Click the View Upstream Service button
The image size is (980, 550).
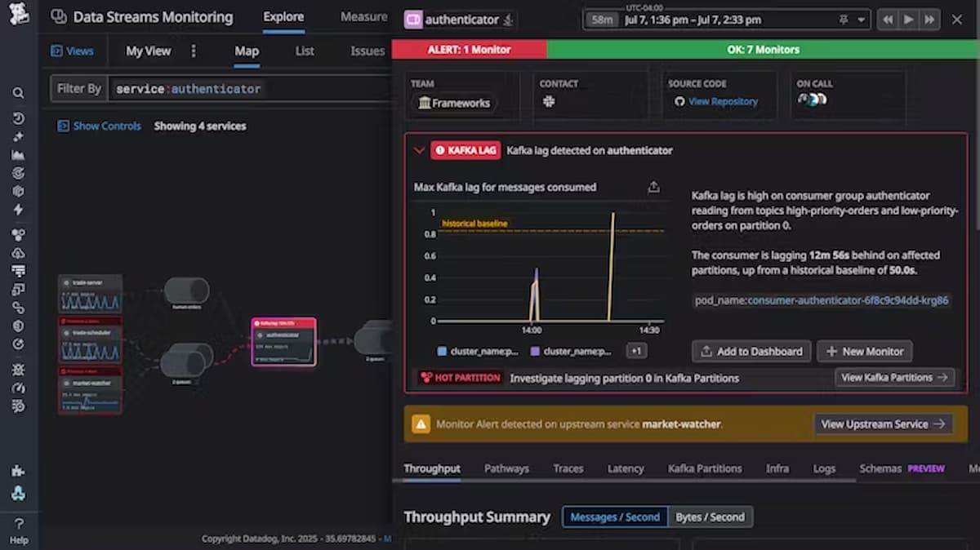coord(883,424)
